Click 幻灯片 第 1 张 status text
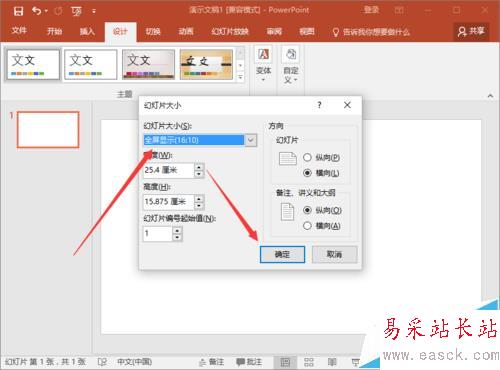Viewport: 500px width, 370px height. [x=45, y=362]
